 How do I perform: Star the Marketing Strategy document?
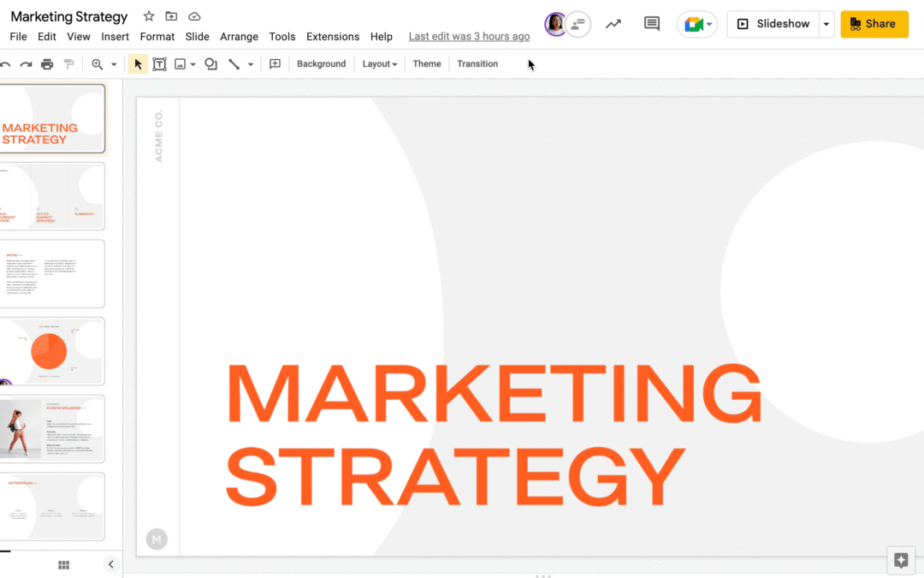tap(149, 16)
